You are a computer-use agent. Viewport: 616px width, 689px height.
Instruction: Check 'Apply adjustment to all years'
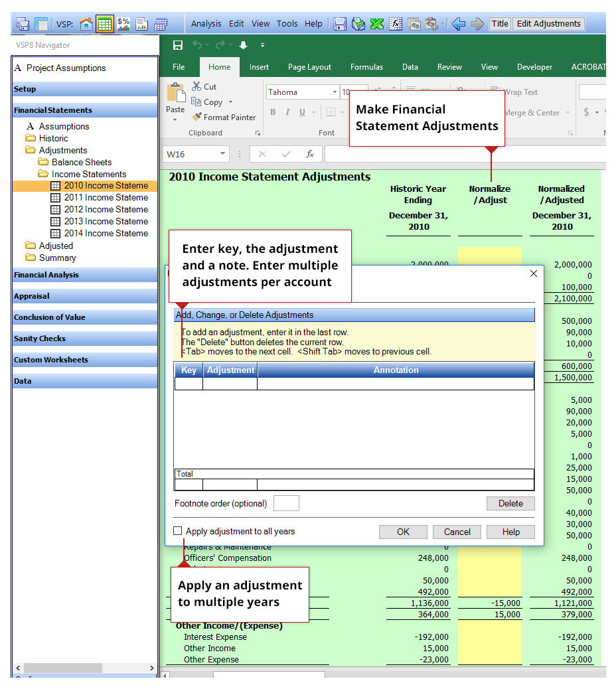coord(177,531)
